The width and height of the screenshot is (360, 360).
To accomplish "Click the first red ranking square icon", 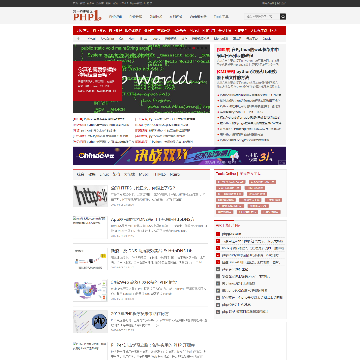I will tap(218, 234).
